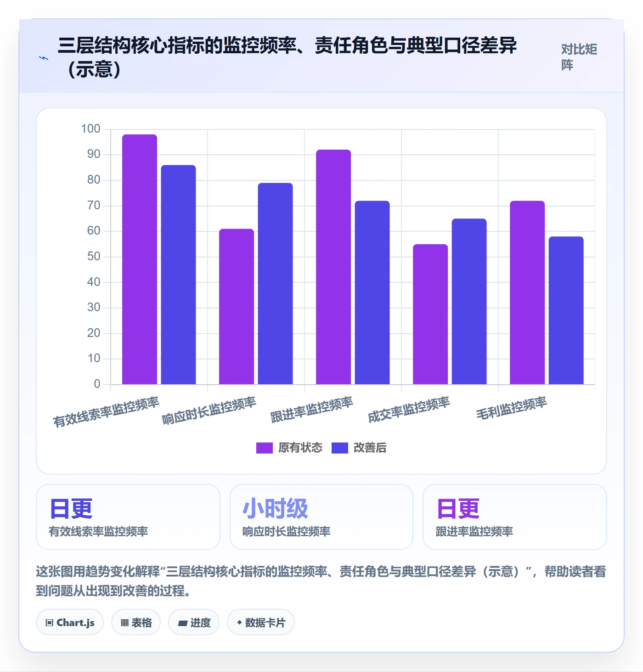Click the y-axis value 50

(x=94, y=257)
